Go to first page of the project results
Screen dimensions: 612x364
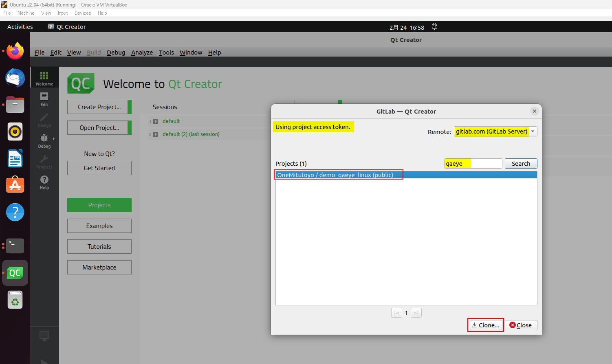(396, 313)
